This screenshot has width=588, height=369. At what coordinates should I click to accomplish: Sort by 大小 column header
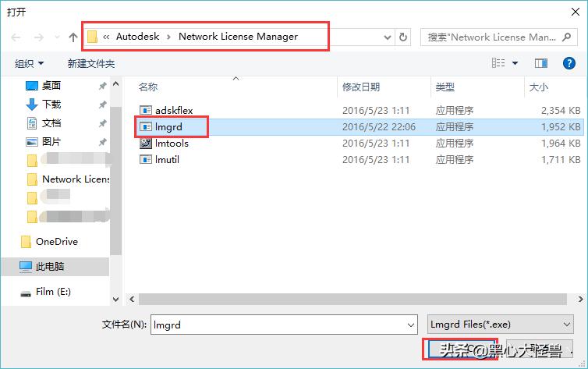pyautogui.click(x=538, y=87)
